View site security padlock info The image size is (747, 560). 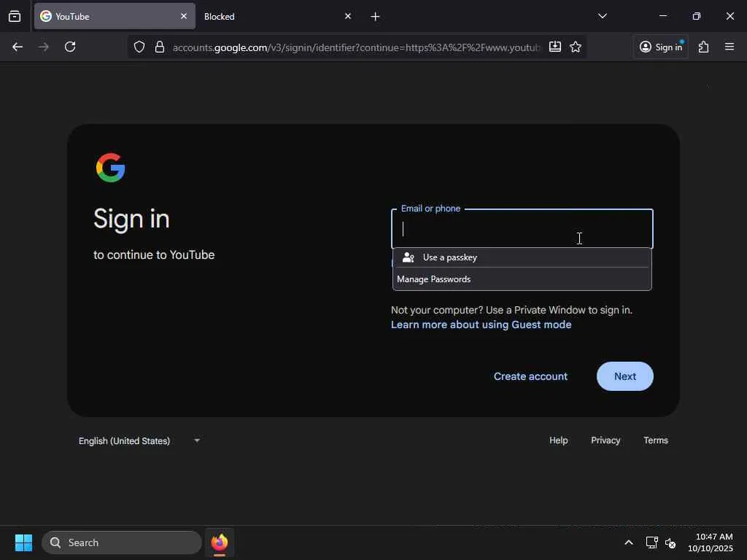click(160, 47)
